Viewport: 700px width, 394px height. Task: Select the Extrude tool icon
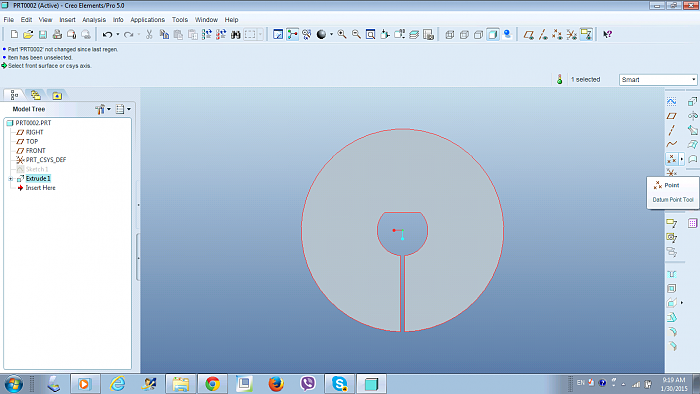[692, 102]
